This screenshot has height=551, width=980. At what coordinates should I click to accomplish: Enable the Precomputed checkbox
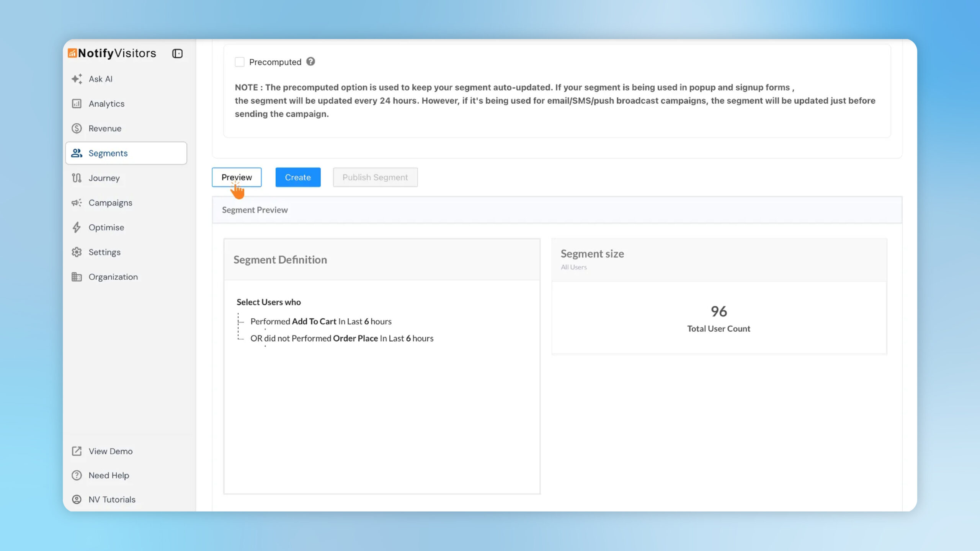[240, 62]
